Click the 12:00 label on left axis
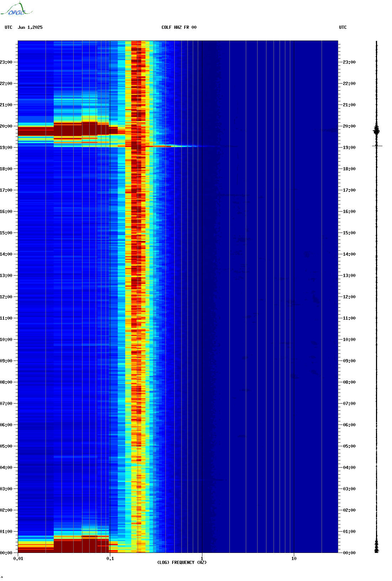This screenshot has width=392, height=581. [x=6, y=297]
